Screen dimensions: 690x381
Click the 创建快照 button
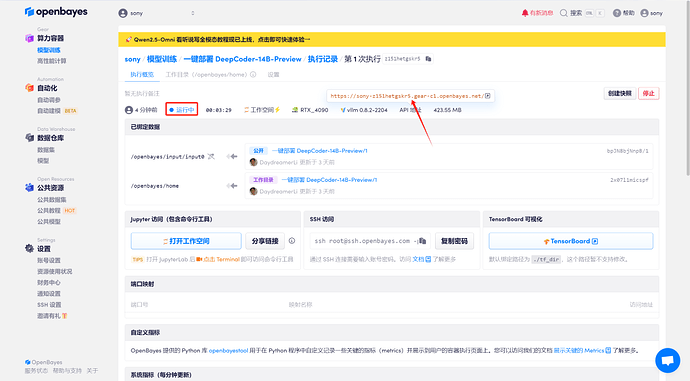coord(620,93)
